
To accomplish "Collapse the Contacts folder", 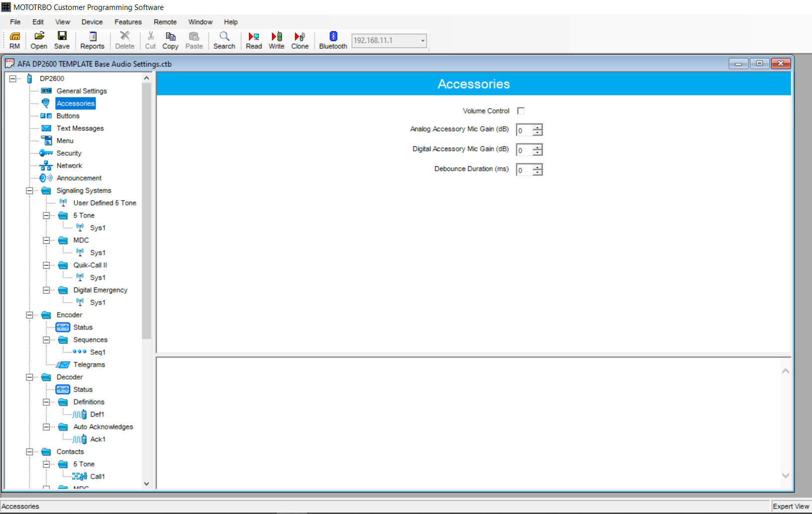I will pyautogui.click(x=29, y=452).
